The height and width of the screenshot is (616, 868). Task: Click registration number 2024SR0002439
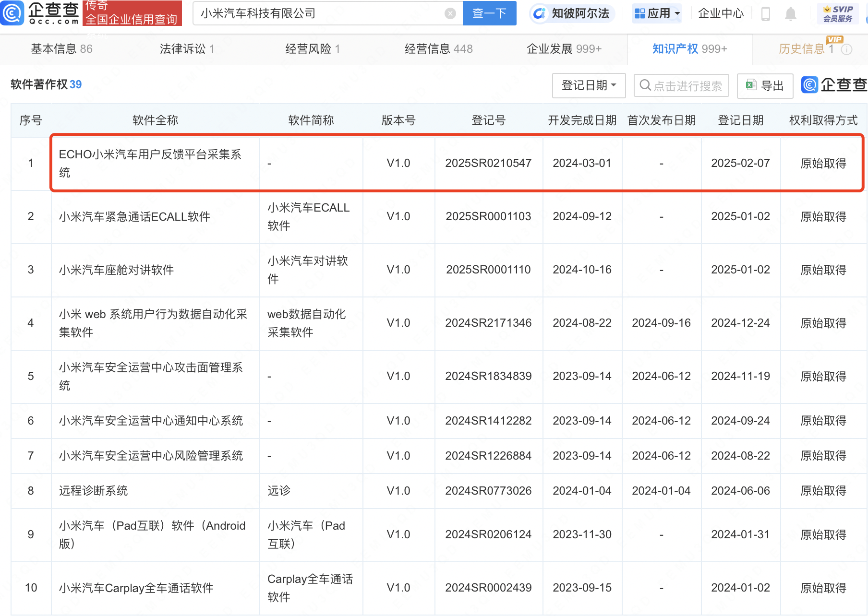click(488, 588)
